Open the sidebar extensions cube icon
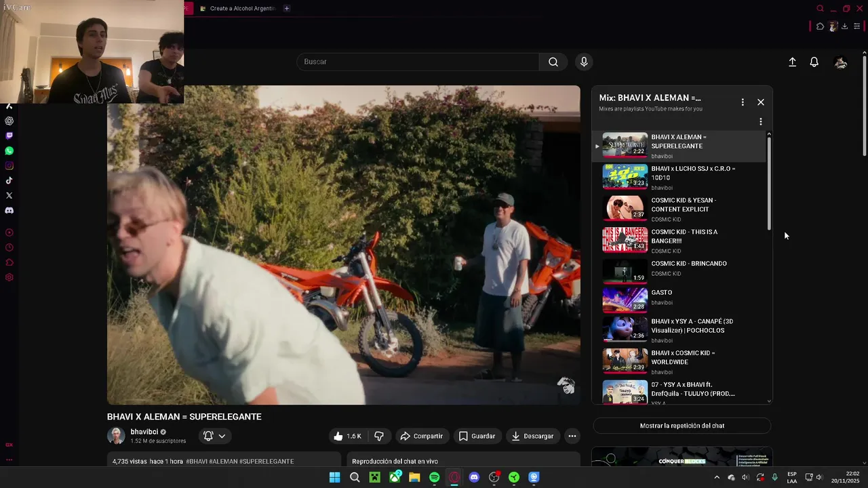 point(9,262)
